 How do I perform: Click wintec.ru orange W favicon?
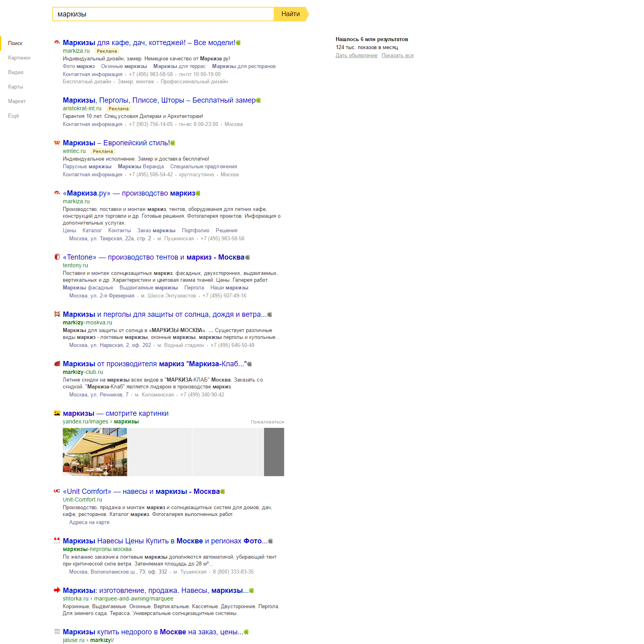click(57, 142)
